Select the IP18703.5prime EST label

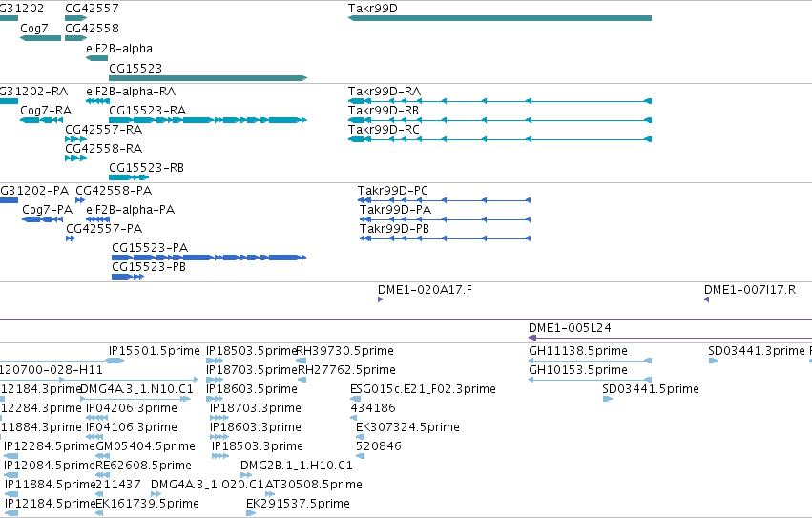[x=252, y=370]
